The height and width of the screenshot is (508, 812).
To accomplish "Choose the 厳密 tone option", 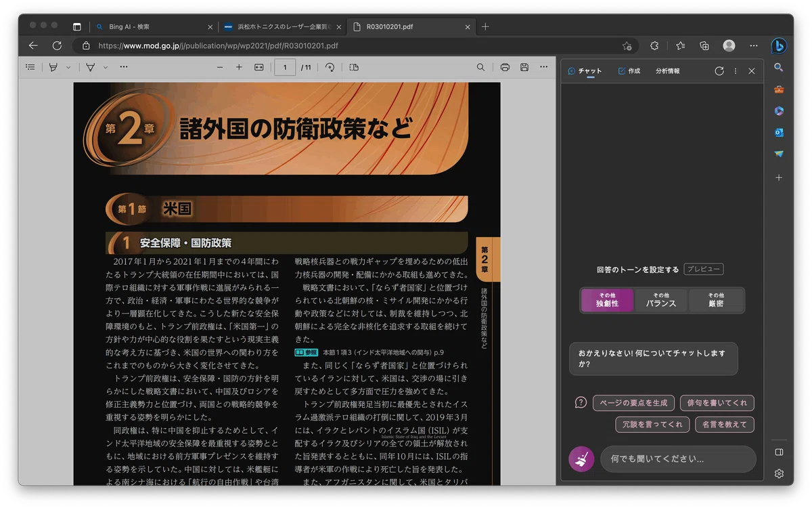I will pos(716,300).
